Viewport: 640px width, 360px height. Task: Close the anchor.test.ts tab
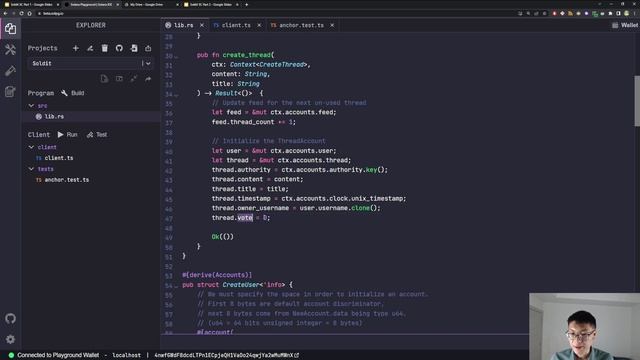click(x=332, y=25)
